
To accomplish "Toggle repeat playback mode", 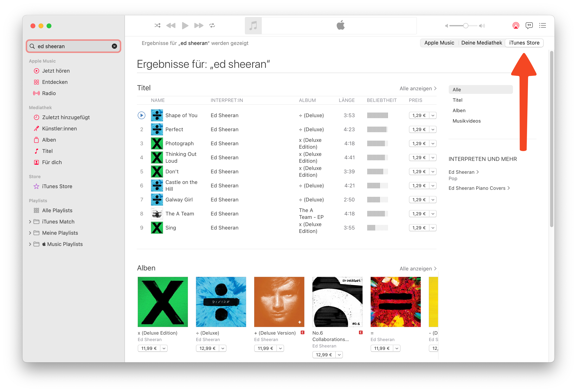I will tap(212, 25).
